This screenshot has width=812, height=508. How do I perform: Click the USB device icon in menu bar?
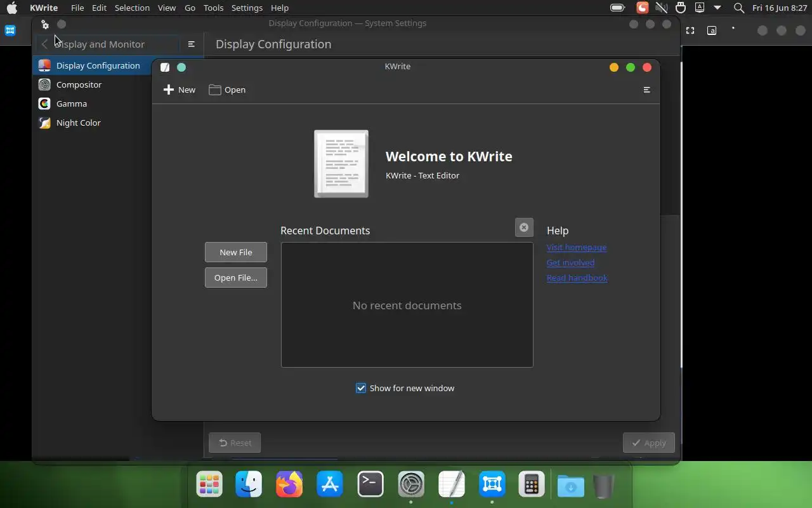click(681, 8)
